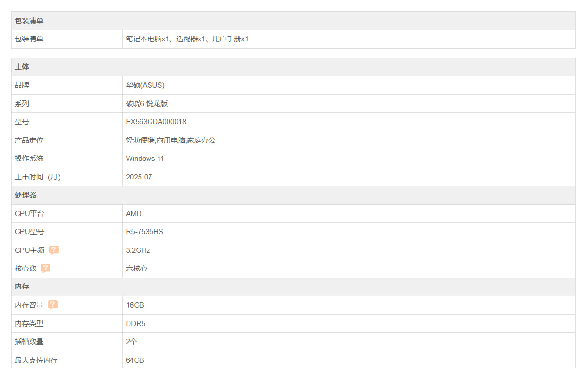Select the model number PX563CDA000018

pyautogui.click(x=156, y=122)
